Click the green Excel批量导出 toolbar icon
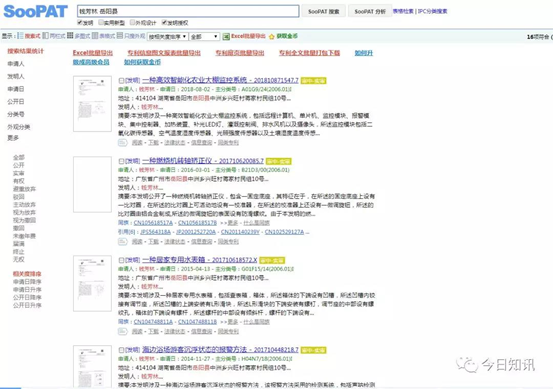This screenshot has width=553, height=389. click(226, 36)
